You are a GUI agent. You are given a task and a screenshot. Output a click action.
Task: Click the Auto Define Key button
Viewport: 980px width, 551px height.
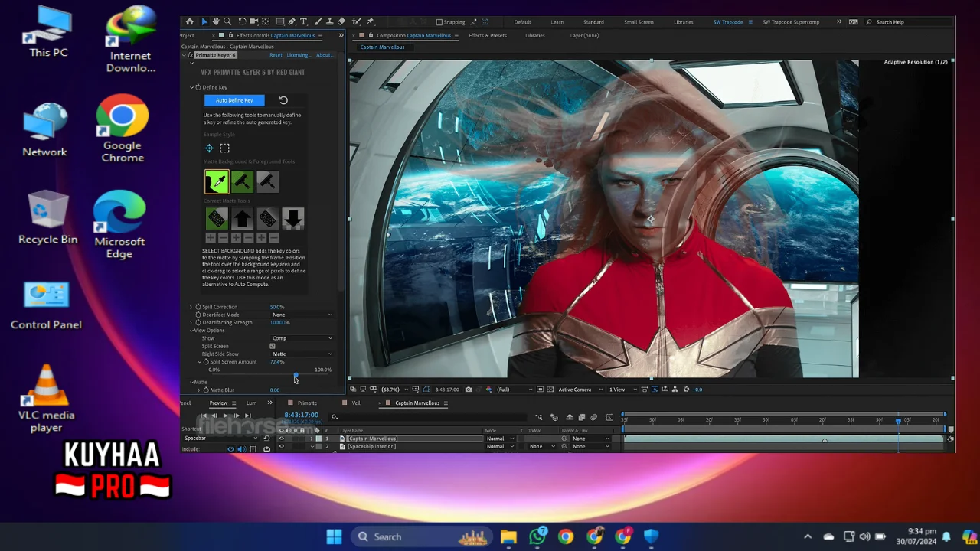[x=234, y=100]
